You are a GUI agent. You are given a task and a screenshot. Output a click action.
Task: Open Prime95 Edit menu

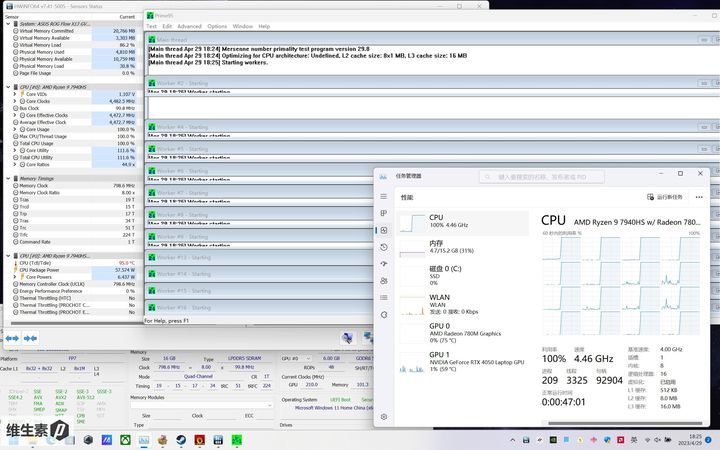[167, 26]
